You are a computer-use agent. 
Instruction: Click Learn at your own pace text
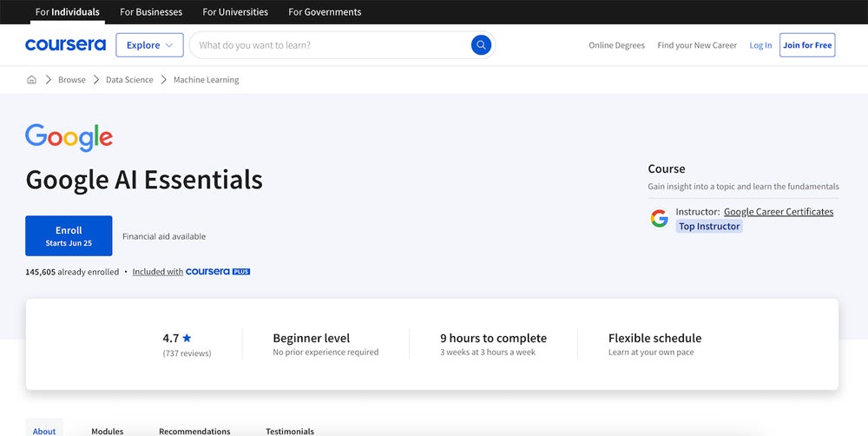pyautogui.click(x=651, y=353)
